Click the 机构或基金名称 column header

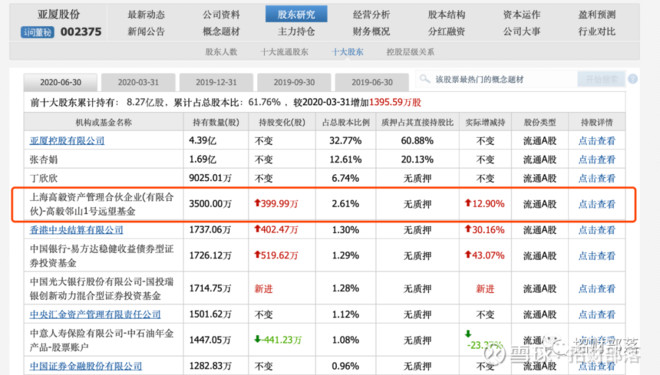(x=104, y=122)
